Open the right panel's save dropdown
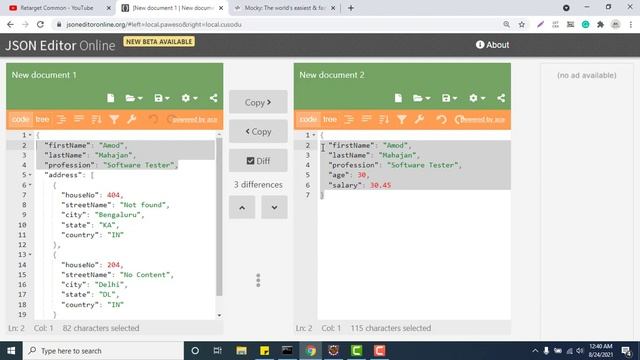Viewport: 640px width, 360px height. [x=449, y=98]
